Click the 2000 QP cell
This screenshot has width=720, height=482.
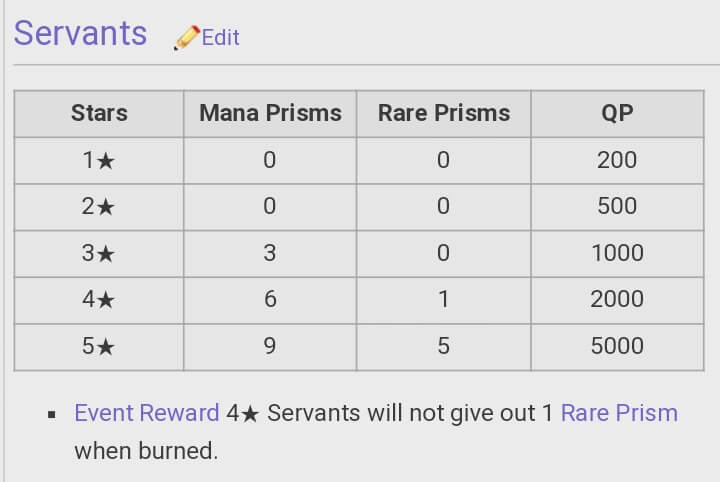[617, 300]
